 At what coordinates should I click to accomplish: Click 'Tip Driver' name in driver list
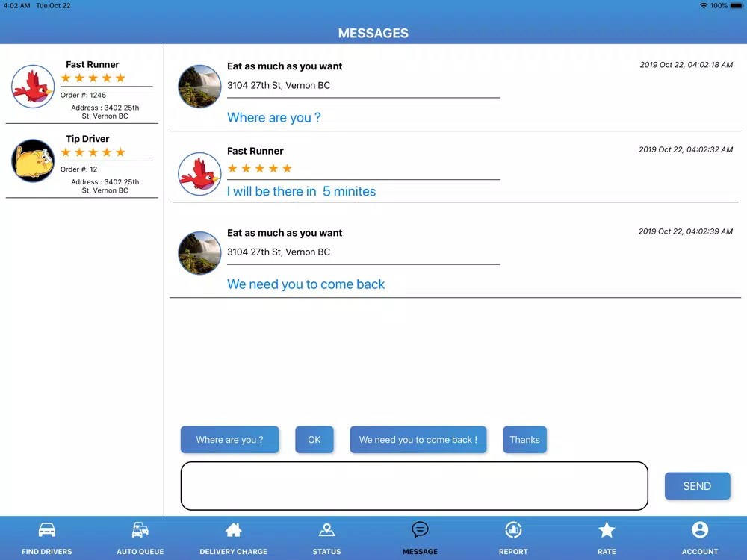[x=87, y=139]
